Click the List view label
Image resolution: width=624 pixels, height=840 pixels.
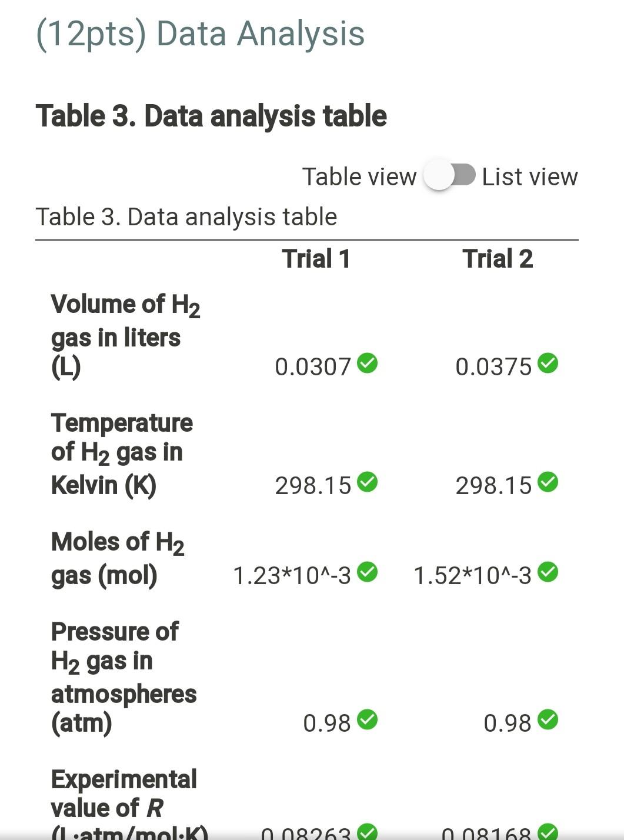(529, 176)
